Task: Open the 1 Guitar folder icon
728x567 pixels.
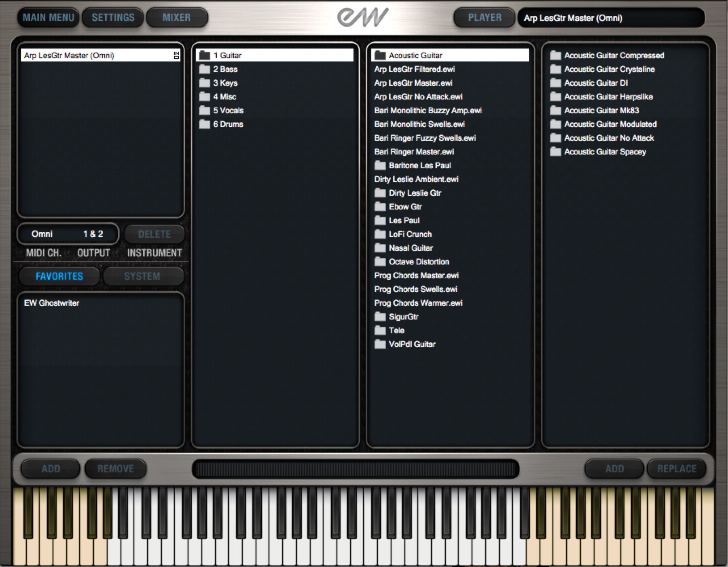Action: tap(205, 55)
